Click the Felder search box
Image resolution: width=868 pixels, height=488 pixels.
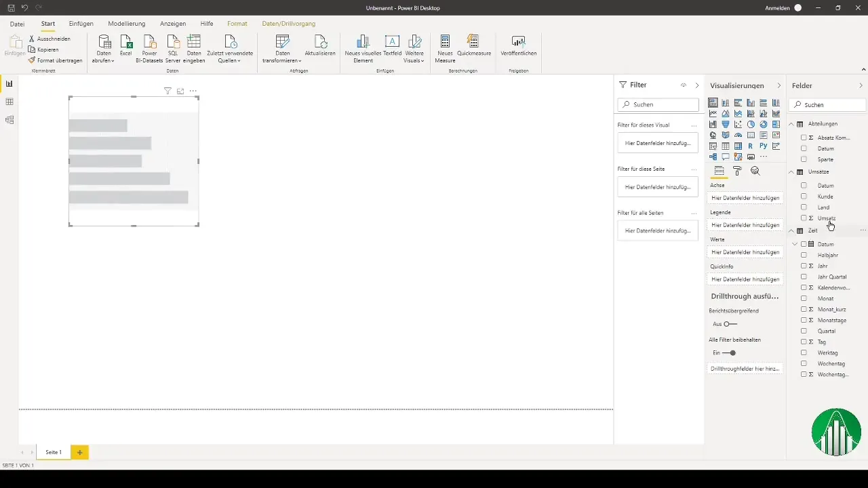[828, 105]
